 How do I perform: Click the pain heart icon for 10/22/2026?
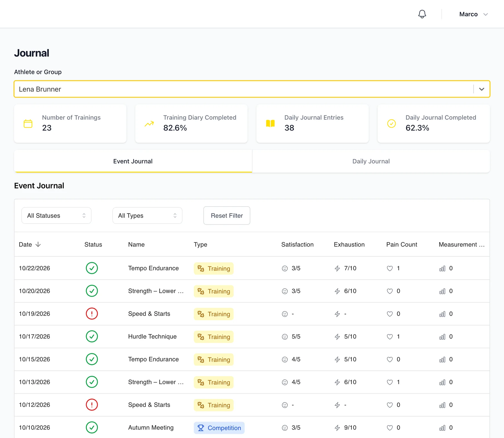pos(390,268)
